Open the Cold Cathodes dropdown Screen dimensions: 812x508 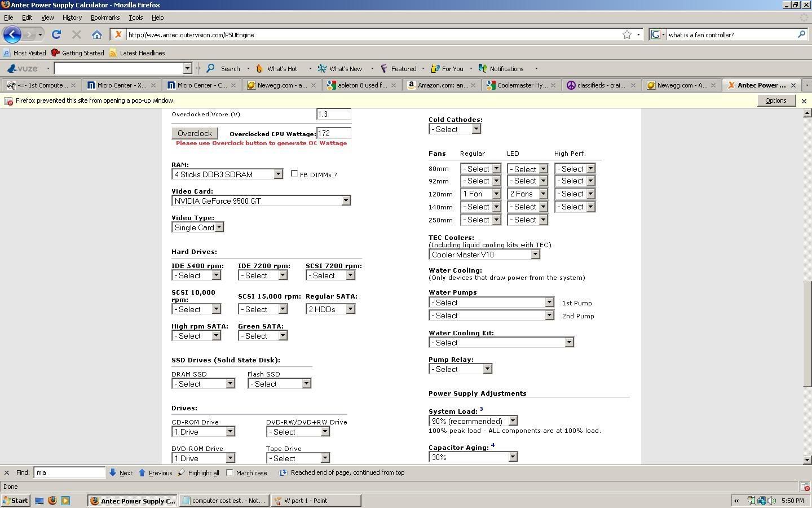[x=455, y=129]
